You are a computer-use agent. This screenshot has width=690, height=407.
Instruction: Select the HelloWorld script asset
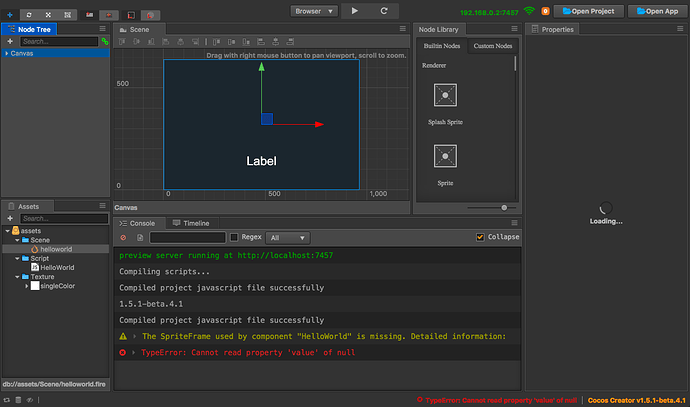click(56, 268)
